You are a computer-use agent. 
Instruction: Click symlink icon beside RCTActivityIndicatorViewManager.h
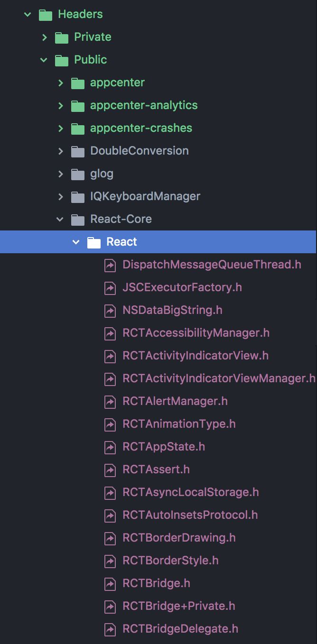tap(110, 379)
